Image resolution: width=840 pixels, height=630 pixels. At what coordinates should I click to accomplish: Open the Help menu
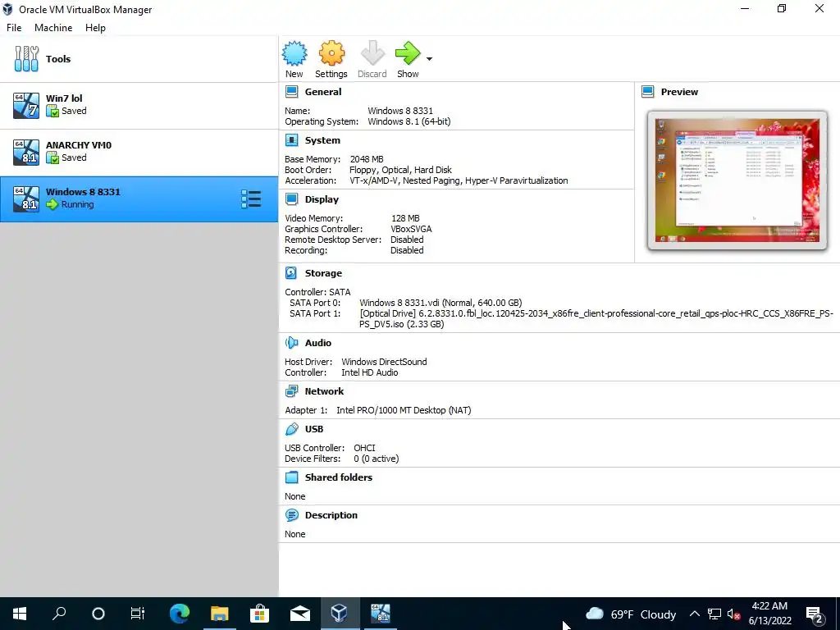pos(95,28)
